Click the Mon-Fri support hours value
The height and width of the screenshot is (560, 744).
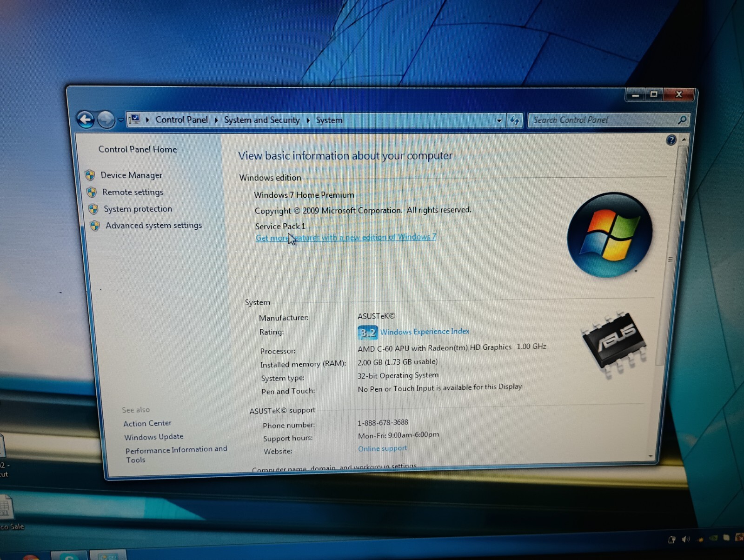399,435
